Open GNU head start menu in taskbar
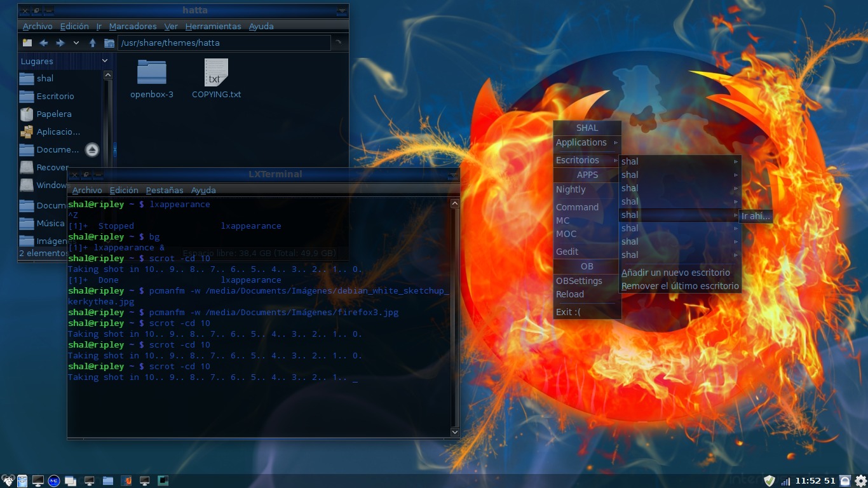Viewport: 868px width, 488px height. (8, 481)
